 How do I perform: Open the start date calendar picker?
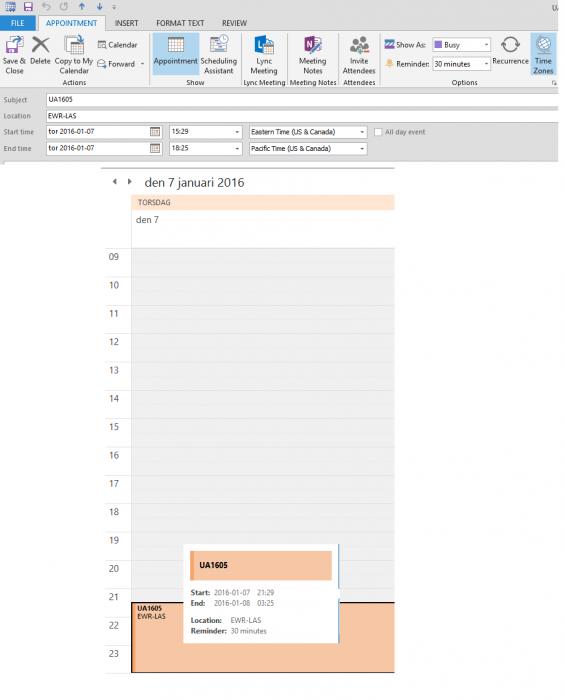pyautogui.click(x=155, y=132)
